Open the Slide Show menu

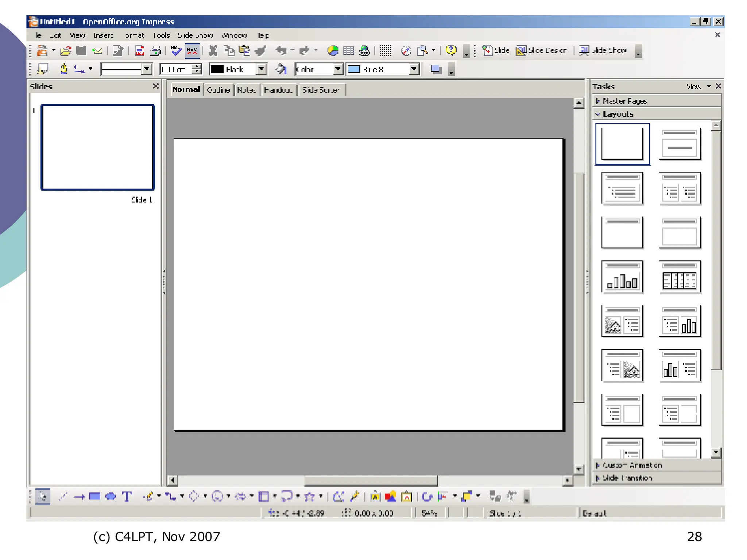(195, 36)
